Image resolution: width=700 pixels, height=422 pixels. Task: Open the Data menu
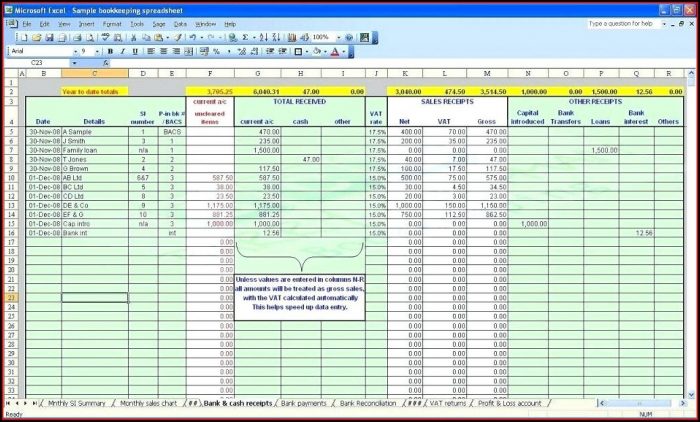180,24
